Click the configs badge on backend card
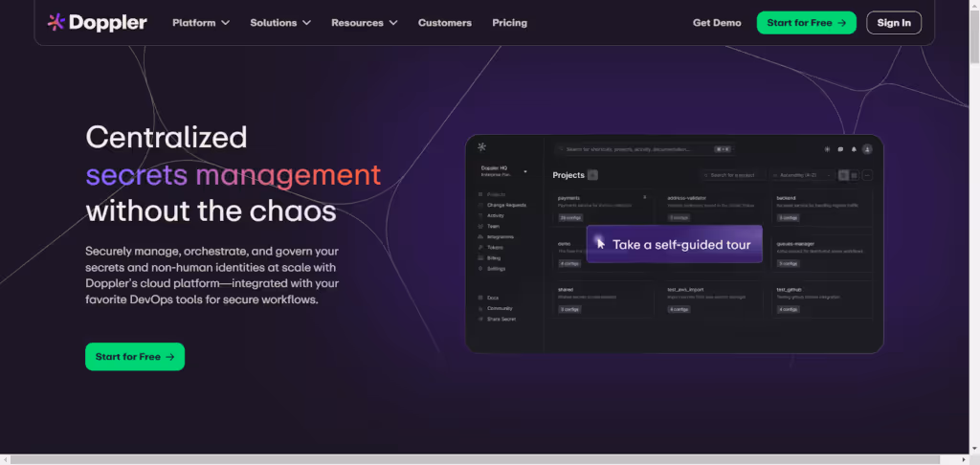The height and width of the screenshot is (465, 980). tap(789, 218)
